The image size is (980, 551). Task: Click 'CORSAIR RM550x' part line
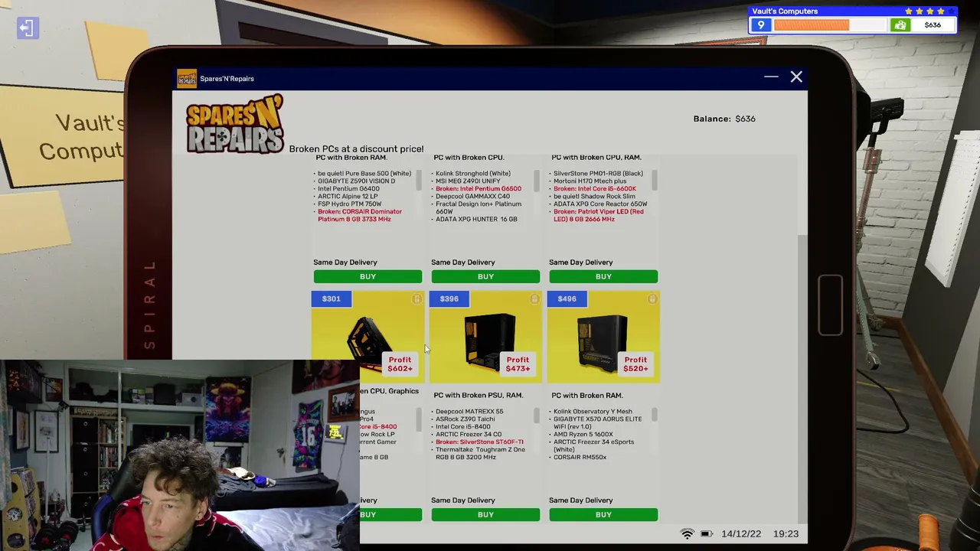(580, 458)
